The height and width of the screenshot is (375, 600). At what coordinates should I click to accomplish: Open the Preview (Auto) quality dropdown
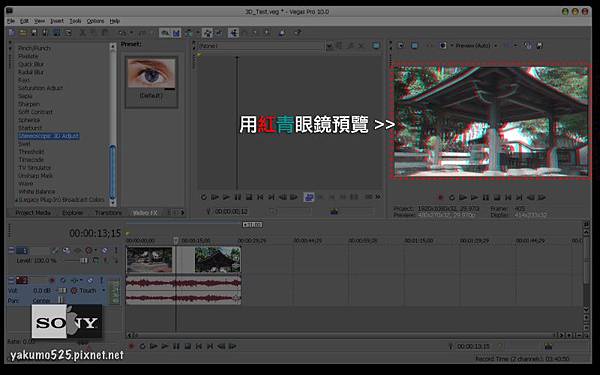[496, 46]
